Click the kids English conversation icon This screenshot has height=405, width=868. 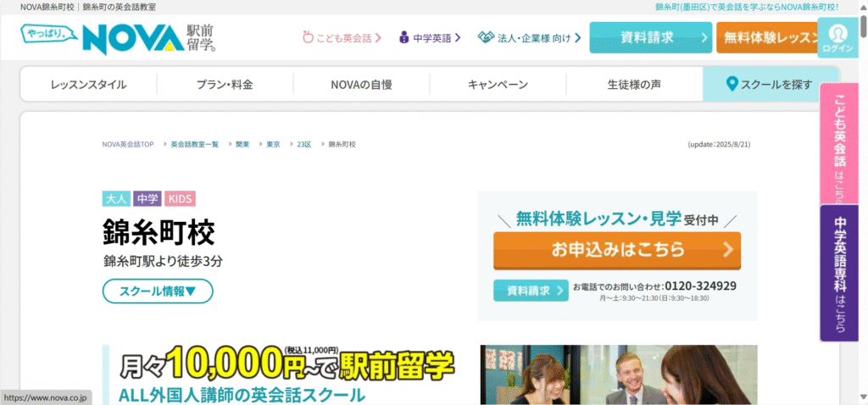308,37
